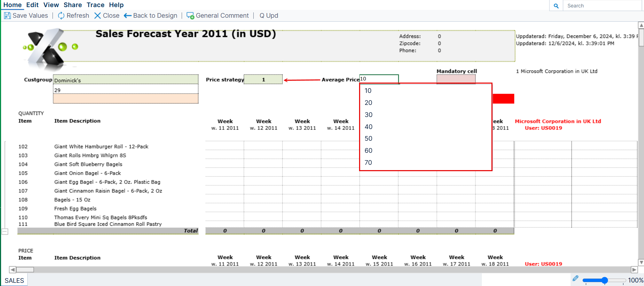Click red Microsoft Corporation in UK Ltd text
Screen dimensions: 644x286
point(558,121)
